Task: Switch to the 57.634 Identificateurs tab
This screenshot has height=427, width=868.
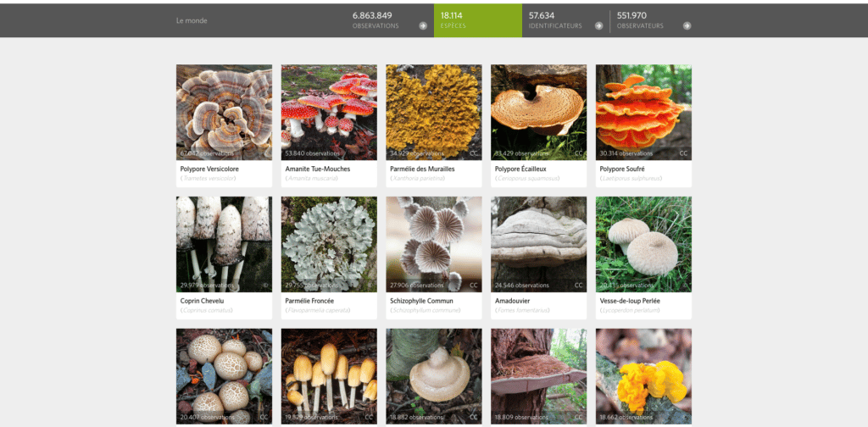Action: 565,20
